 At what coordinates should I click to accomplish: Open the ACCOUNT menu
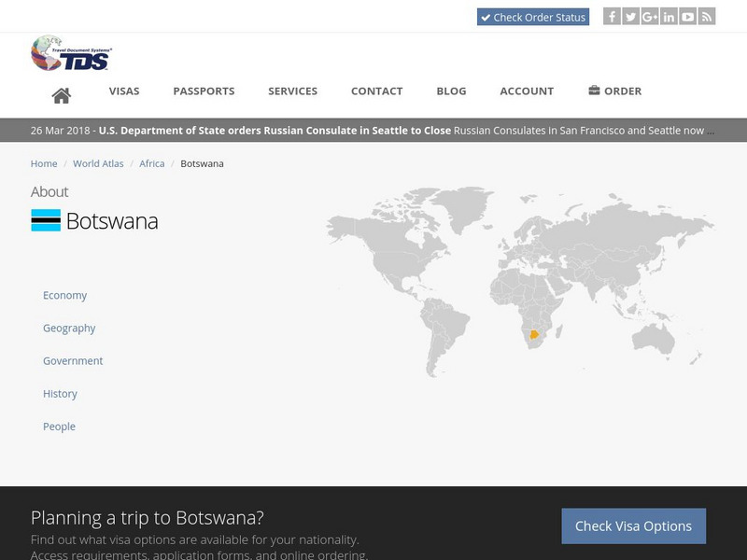pyautogui.click(x=527, y=91)
